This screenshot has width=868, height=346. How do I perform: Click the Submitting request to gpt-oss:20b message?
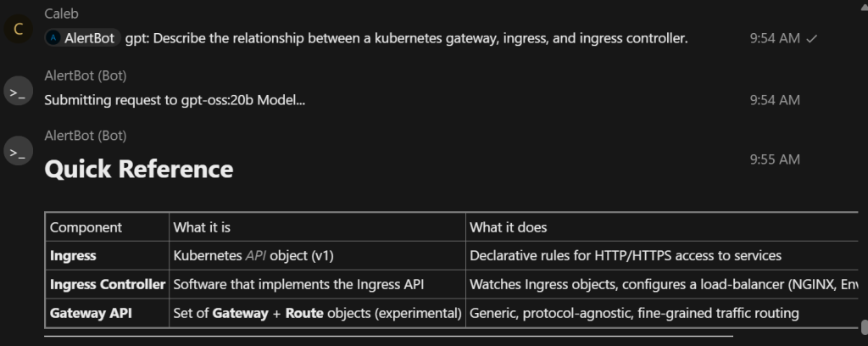click(175, 100)
